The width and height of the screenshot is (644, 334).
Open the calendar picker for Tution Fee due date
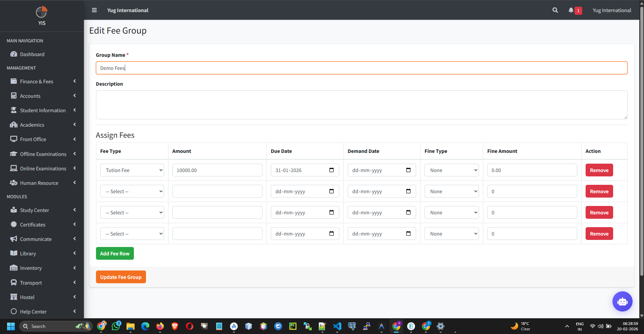point(331,170)
